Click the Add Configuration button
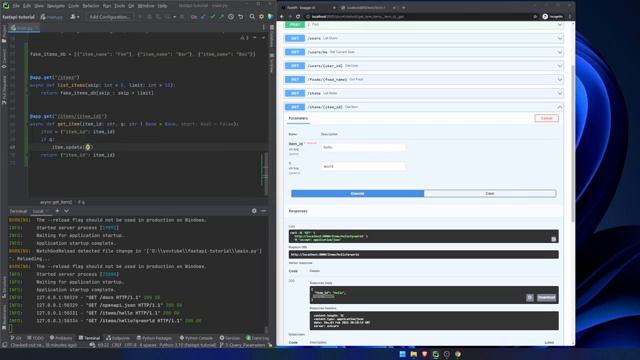Screen dimensions: 640x360 pyautogui.click(x=109, y=17)
